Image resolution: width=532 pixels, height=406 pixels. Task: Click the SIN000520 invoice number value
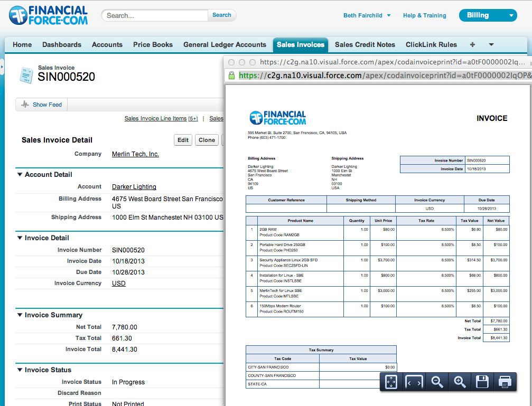pos(128,250)
